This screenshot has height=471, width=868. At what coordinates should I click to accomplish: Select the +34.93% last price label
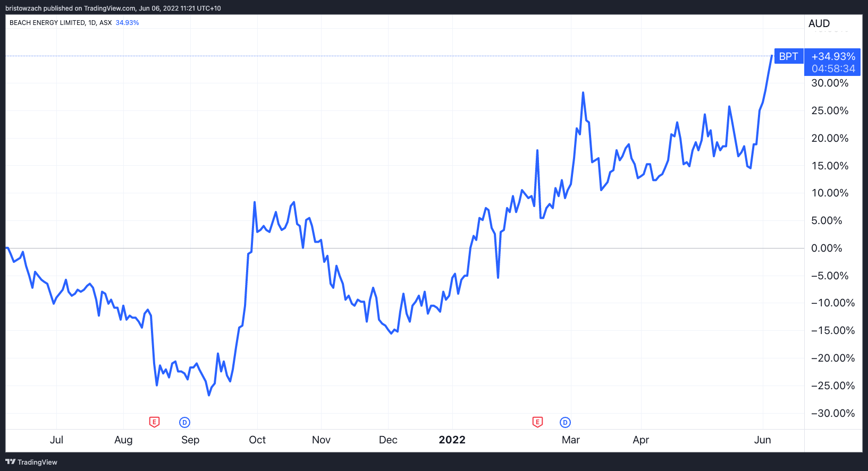pyautogui.click(x=833, y=56)
